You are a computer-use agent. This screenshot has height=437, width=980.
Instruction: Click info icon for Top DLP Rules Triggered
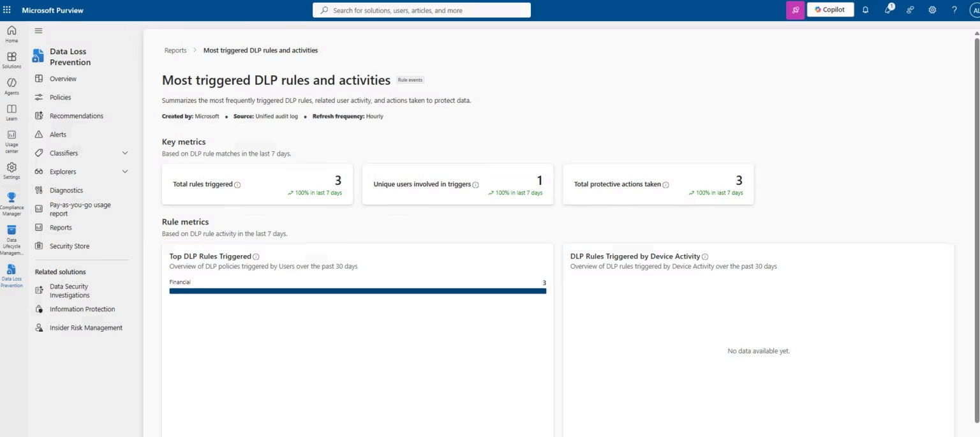coord(256,256)
